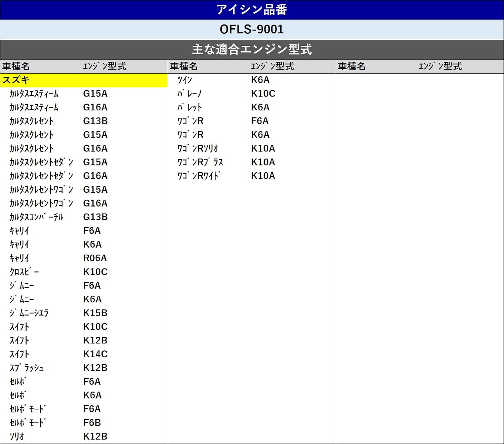This screenshot has width=504, height=444.
Task: Select the part number "OFLS-9001"
Action: 252,30
